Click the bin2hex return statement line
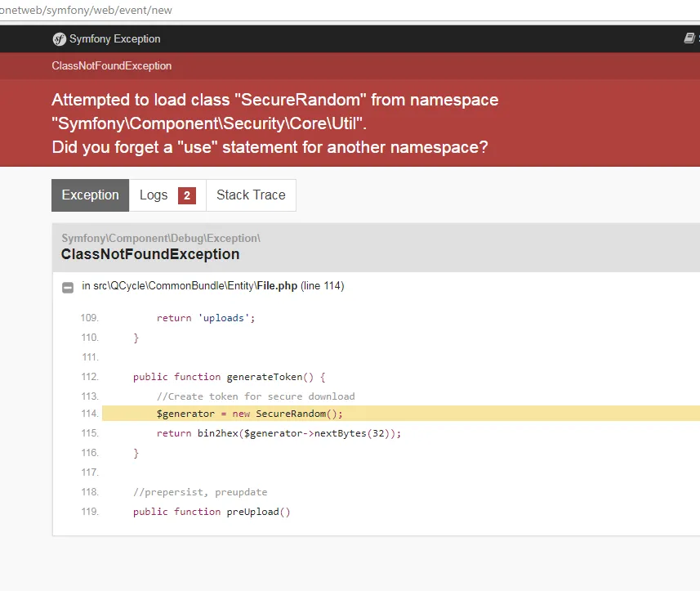Viewport: 700px width, 591px height. pos(279,433)
